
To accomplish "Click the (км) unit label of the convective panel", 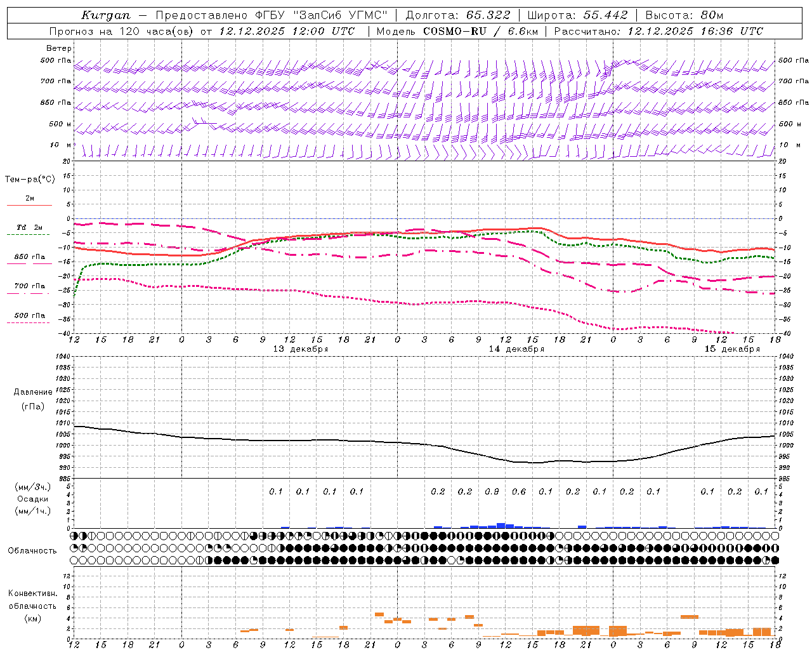I will tap(32, 618).
